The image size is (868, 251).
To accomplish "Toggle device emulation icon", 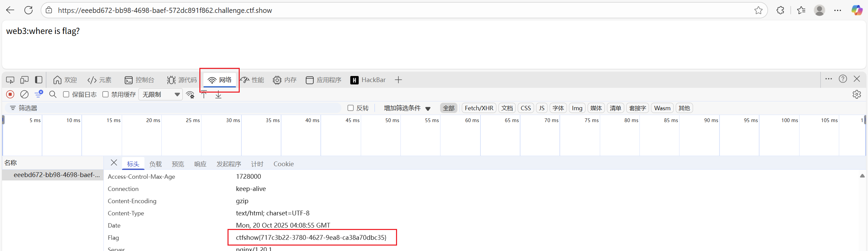I will 24,80.
